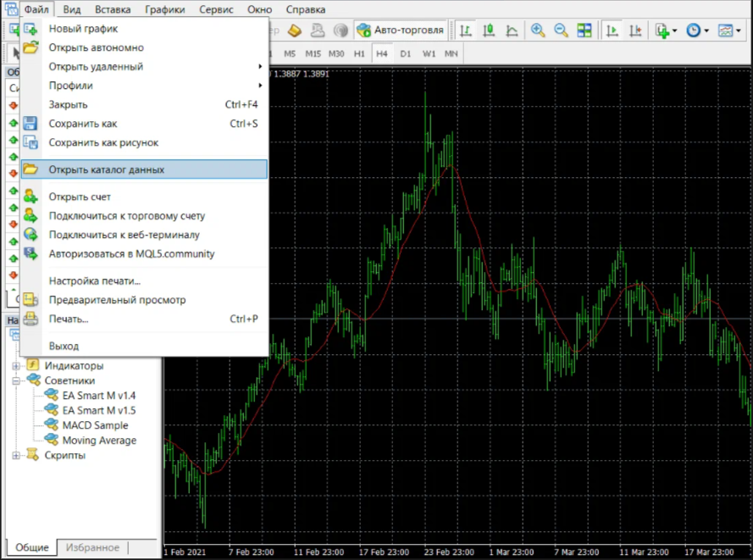Select the H4 timeframe

click(382, 53)
